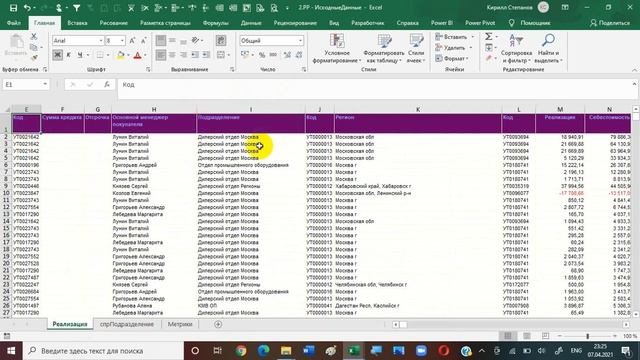Cut the selection with the scissors icon

[34, 37]
